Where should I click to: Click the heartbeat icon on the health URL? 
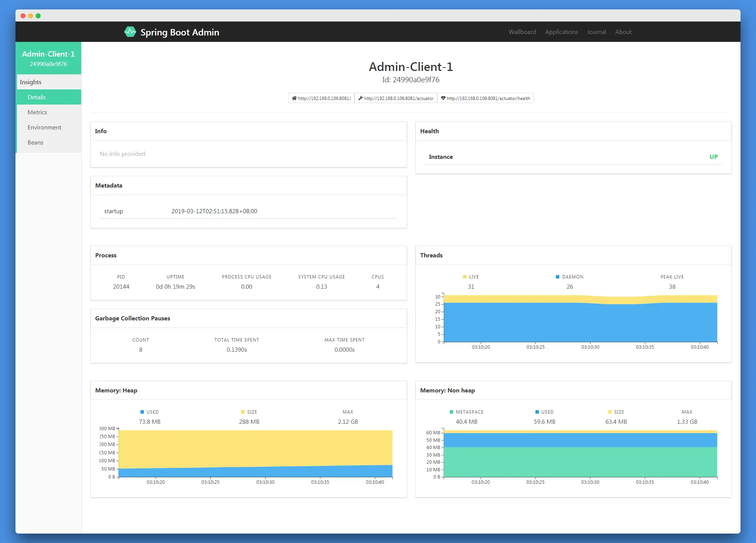point(443,98)
